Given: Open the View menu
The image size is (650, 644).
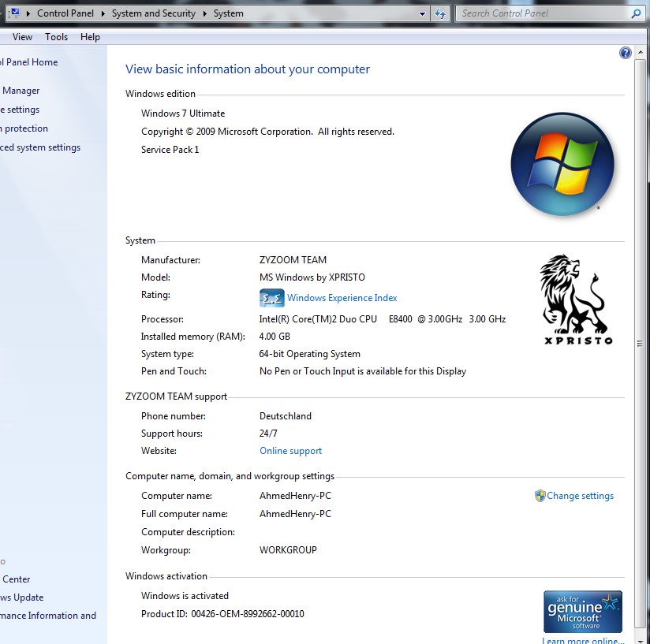Looking at the screenshot, I should pos(22,37).
